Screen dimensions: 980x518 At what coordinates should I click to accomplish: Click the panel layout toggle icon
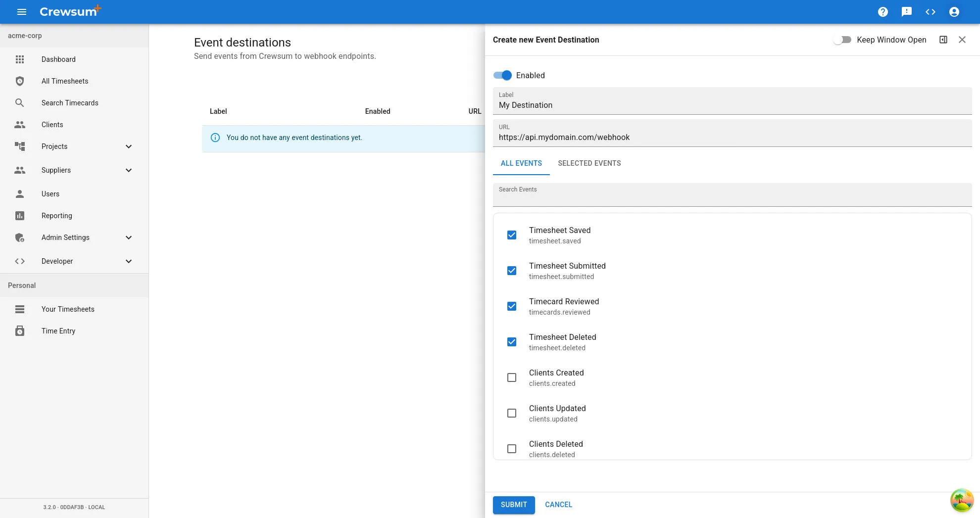tap(943, 40)
